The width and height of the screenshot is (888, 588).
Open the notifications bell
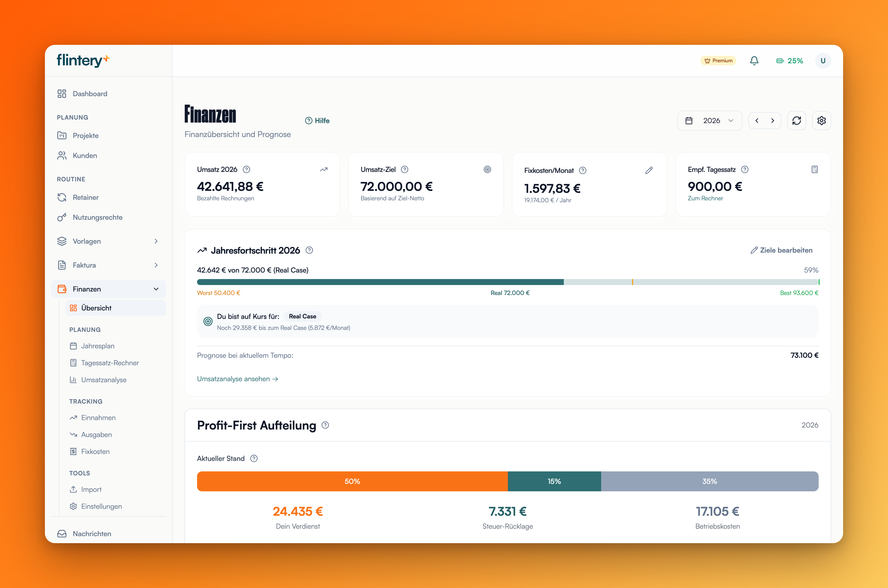[x=754, y=61]
